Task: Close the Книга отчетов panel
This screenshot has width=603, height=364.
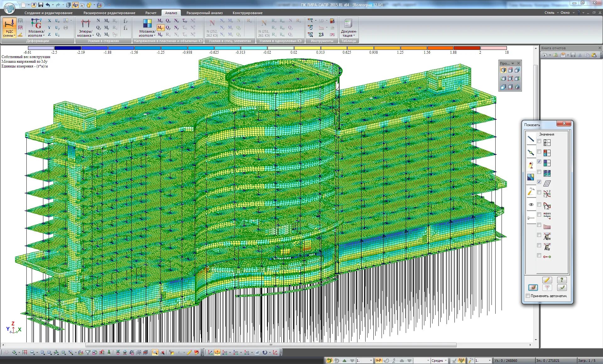Action: tap(600, 48)
